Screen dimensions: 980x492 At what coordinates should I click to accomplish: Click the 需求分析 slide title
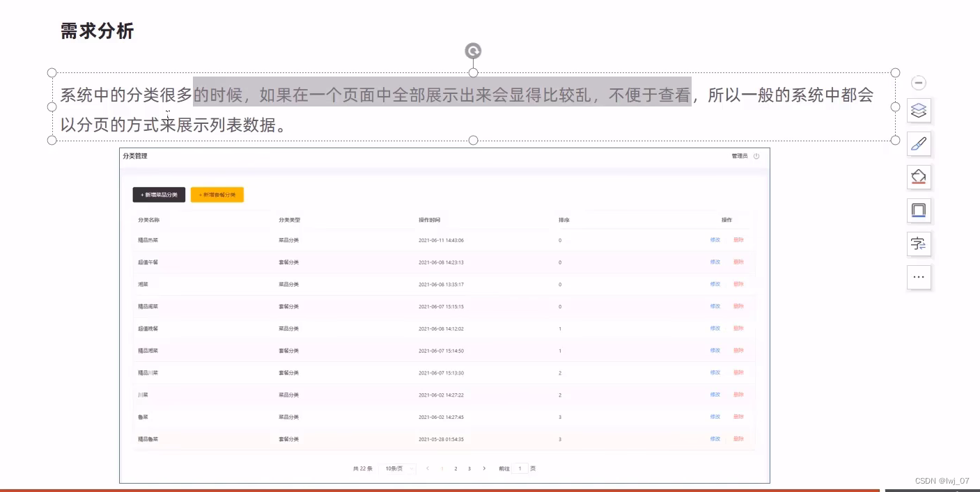[97, 31]
